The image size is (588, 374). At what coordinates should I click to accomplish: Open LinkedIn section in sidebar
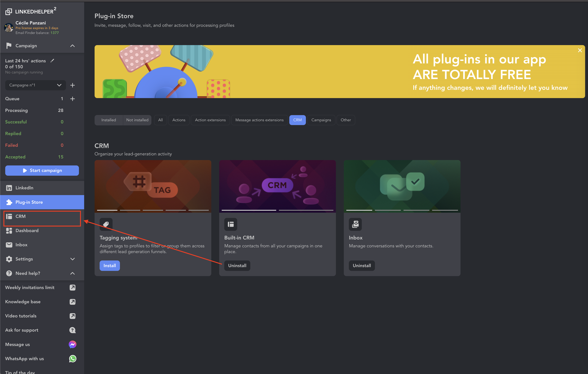tap(42, 188)
